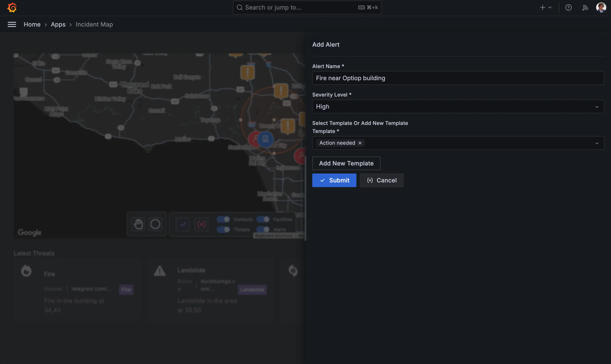
Task: Open the hamburger navigation menu
Action: [x=12, y=24]
